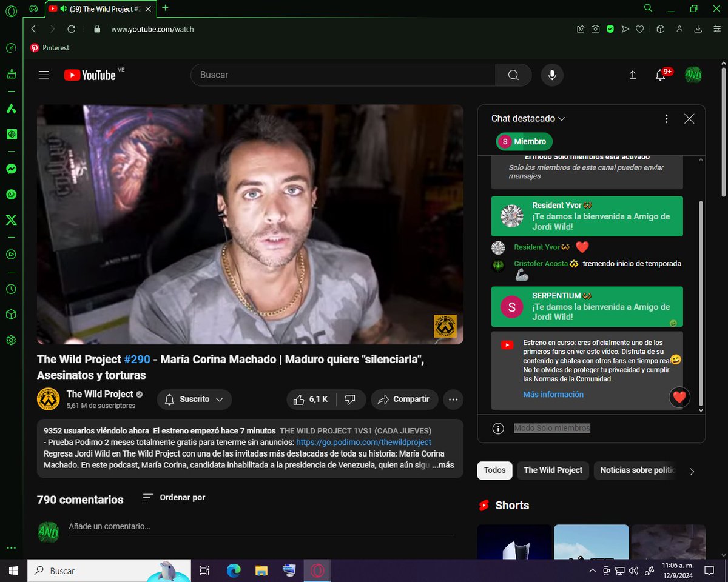Screen dimensions: 728x582
Task: Reload the YouTube page
Action: pyautogui.click(x=72, y=29)
